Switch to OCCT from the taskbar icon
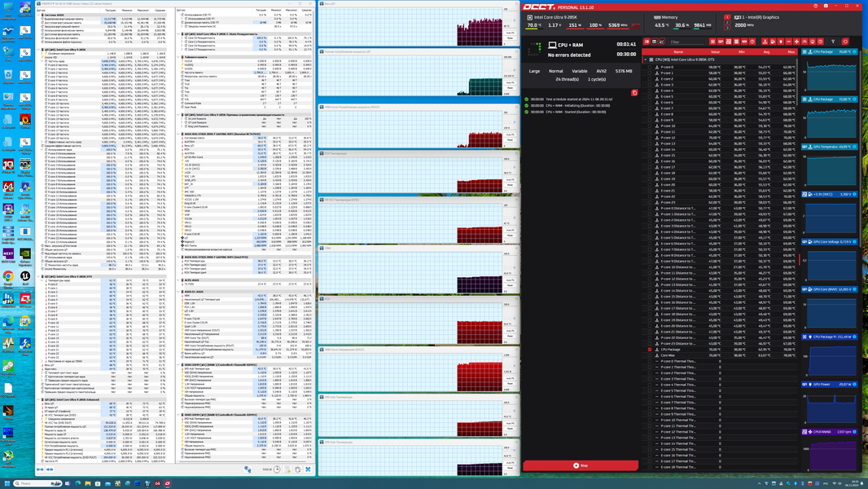Screen dimensions: 868x489 point(167,483)
